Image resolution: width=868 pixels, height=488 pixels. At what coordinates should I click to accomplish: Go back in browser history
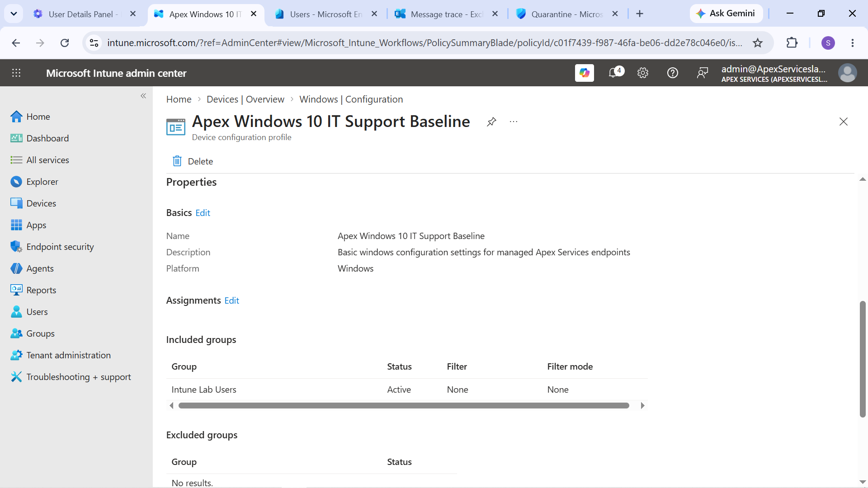(16, 43)
